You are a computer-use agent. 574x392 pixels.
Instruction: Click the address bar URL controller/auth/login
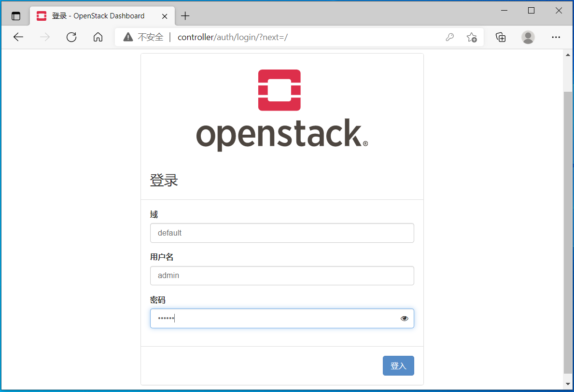pyautogui.click(x=233, y=37)
